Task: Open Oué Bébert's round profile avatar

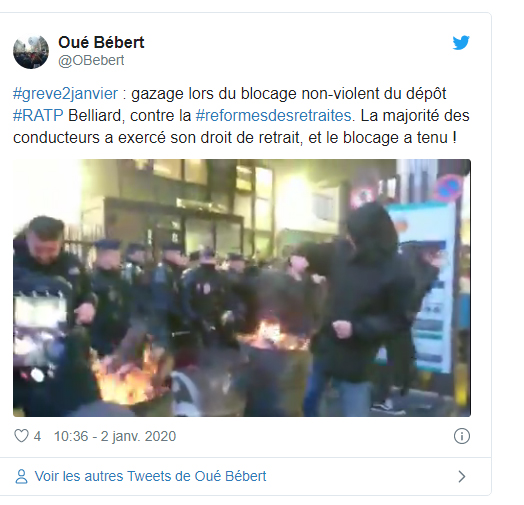Action: pos(31,51)
